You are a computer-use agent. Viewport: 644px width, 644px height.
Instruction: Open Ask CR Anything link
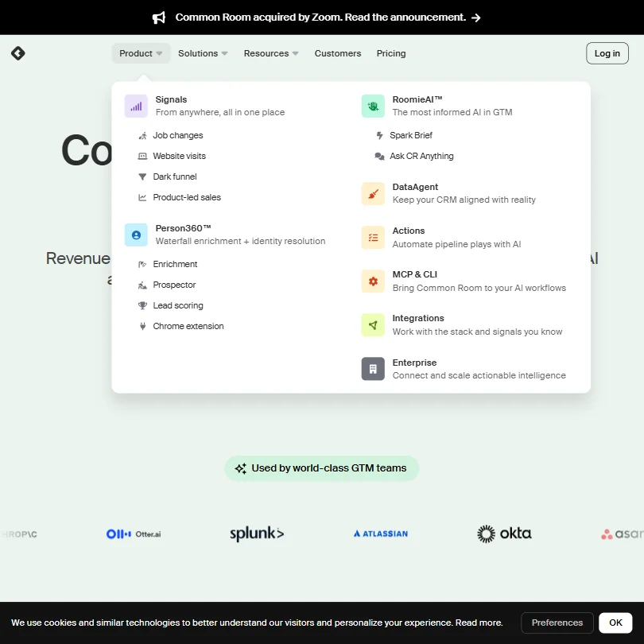coord(422,156)
